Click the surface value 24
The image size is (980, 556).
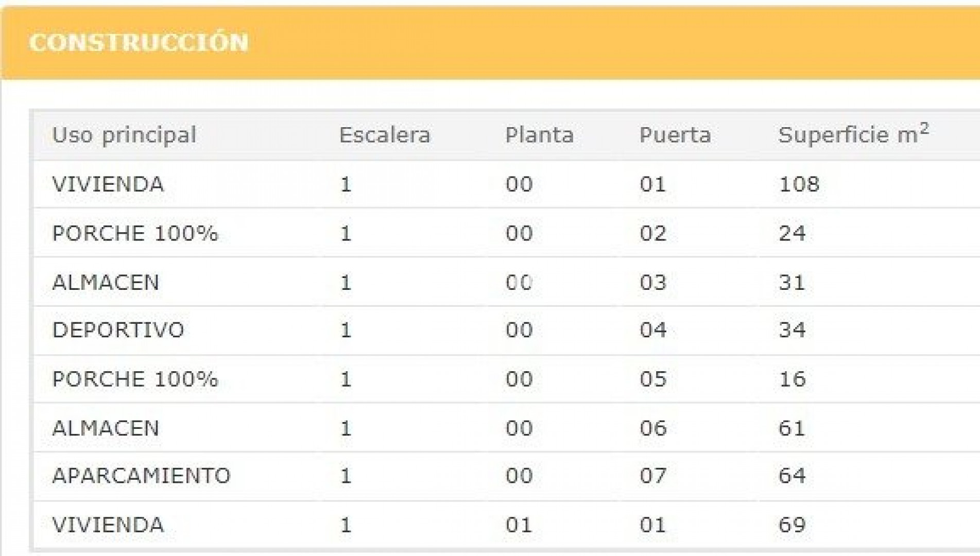[792, 233]
